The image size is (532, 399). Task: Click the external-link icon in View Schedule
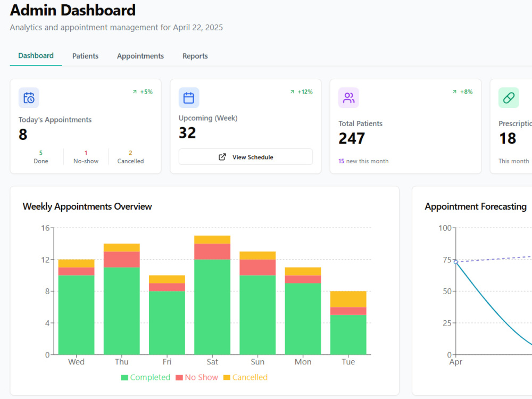(222, 157)
